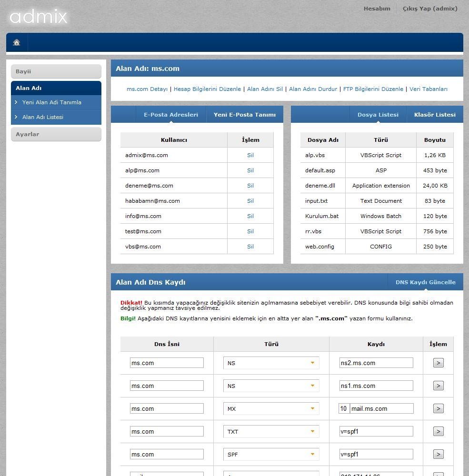Click the home icon in the navigation bar

[16, 42]
